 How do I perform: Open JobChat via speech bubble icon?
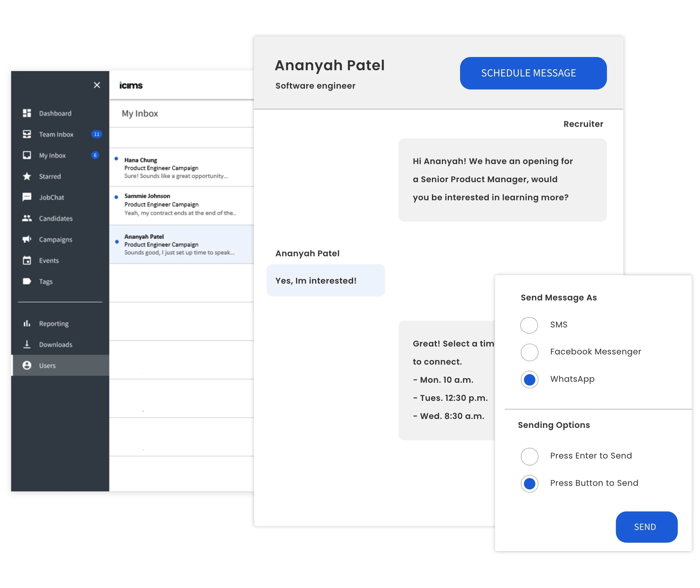[27, 197]
